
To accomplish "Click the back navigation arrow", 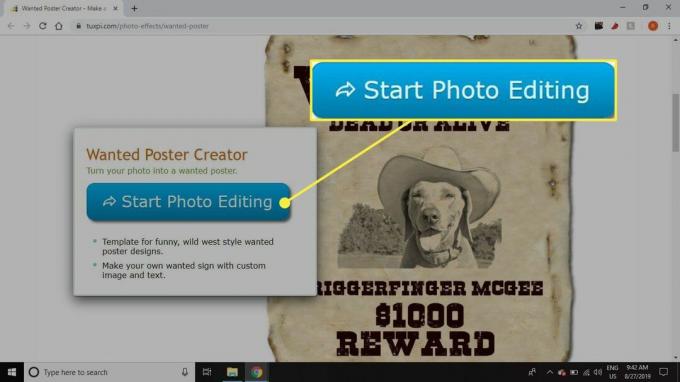I will click(x=11, y=26).
